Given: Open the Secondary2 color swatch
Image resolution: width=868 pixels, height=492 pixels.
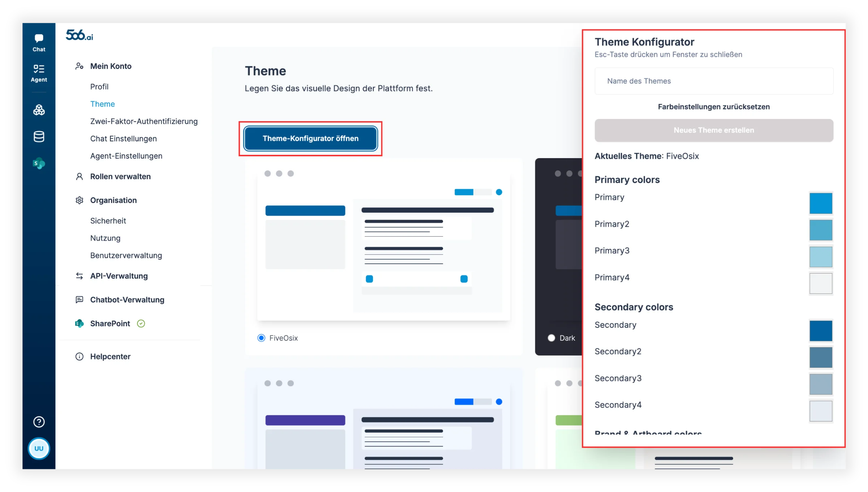Looking at the screenshot, I should (x=821, y=357).
